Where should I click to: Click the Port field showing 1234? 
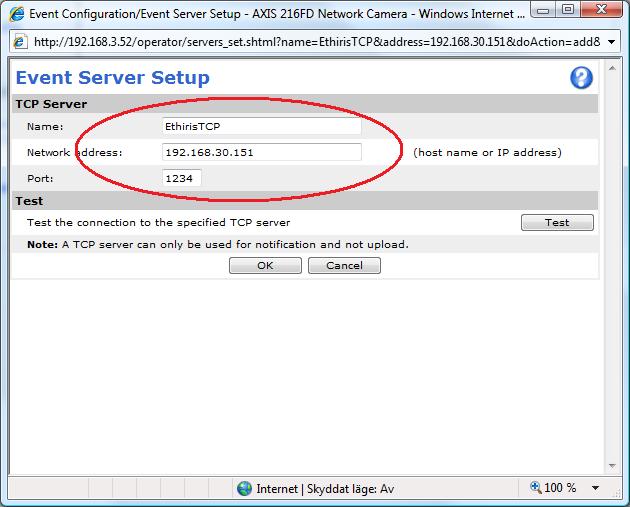(182, 178)
